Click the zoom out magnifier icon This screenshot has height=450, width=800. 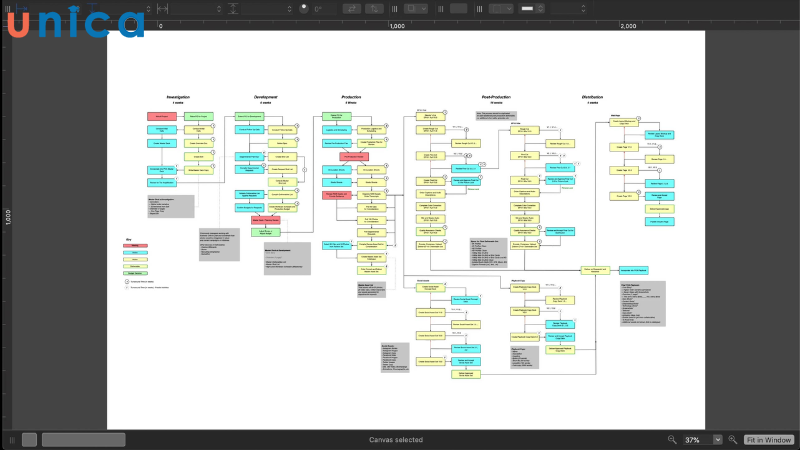point(672,440)
